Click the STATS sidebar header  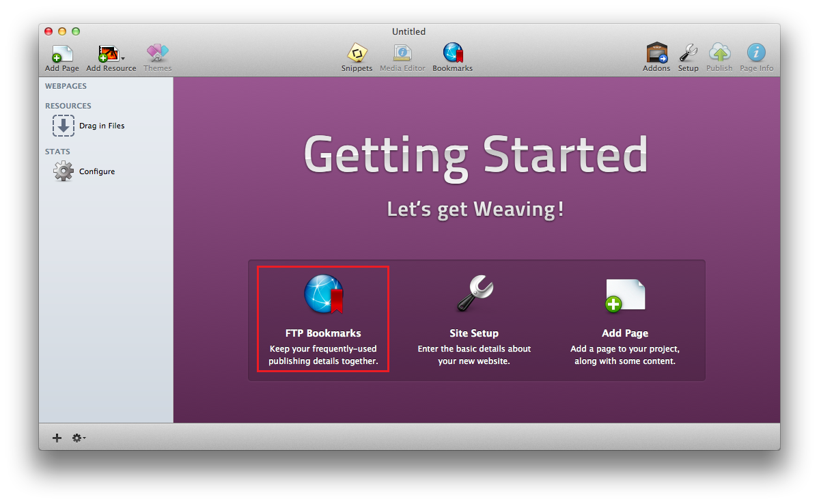[57, 152]
